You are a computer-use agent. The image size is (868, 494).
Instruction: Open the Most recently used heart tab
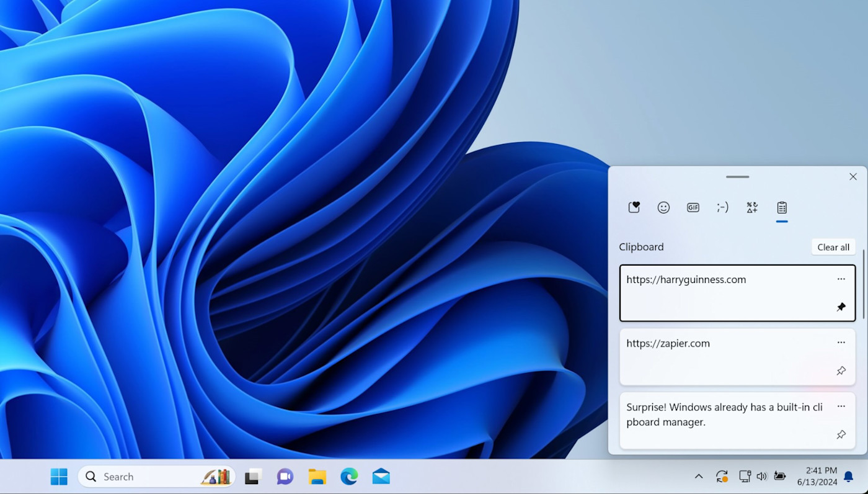point(634,208)
